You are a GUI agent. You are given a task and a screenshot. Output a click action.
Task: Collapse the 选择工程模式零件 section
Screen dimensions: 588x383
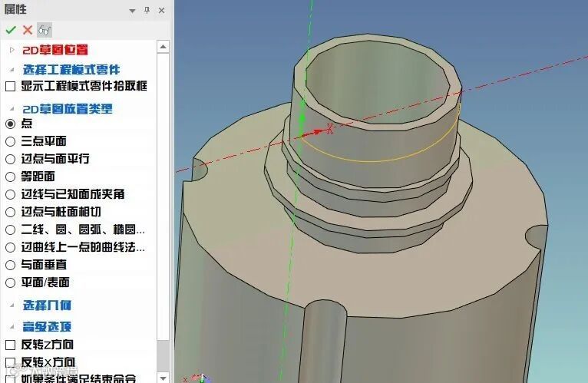click(x=12, y=70)
